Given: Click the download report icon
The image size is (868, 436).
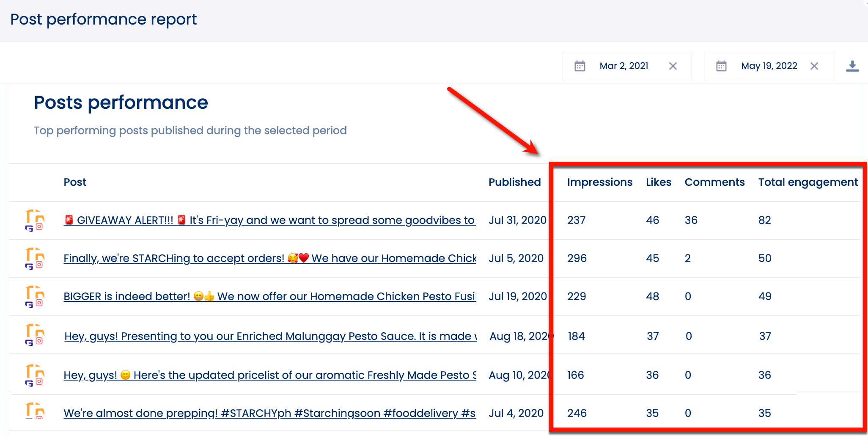Looking at the screenshot, I should pos(852,66).
